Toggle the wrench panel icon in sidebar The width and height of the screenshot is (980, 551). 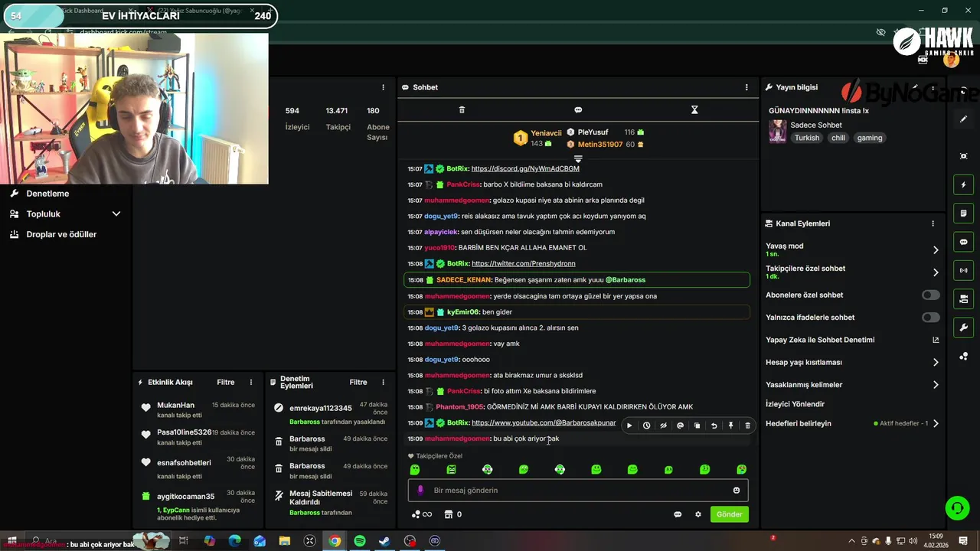(963, 328)
